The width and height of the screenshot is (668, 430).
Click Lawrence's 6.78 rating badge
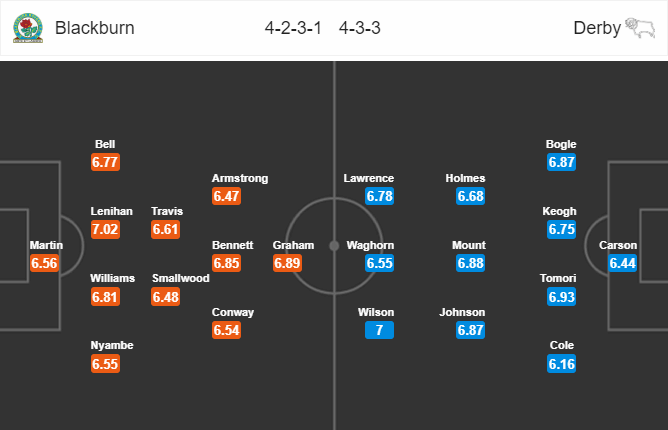click(379, 196)
